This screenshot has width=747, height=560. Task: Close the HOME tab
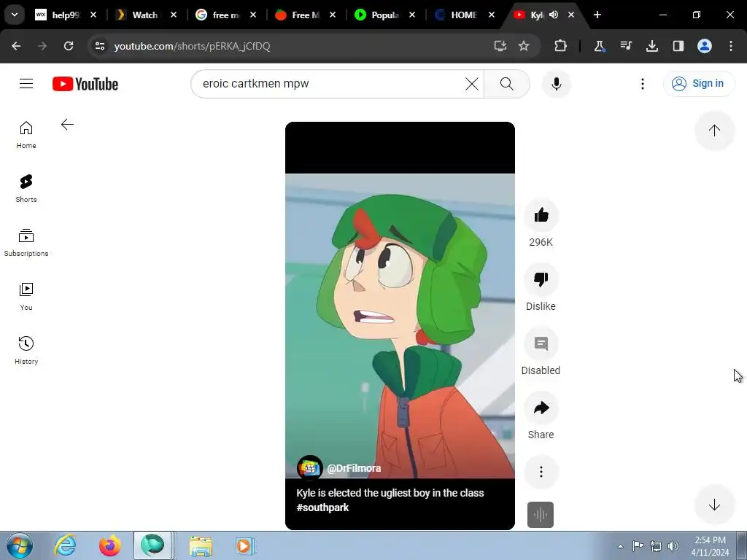[x=492, y=15]
